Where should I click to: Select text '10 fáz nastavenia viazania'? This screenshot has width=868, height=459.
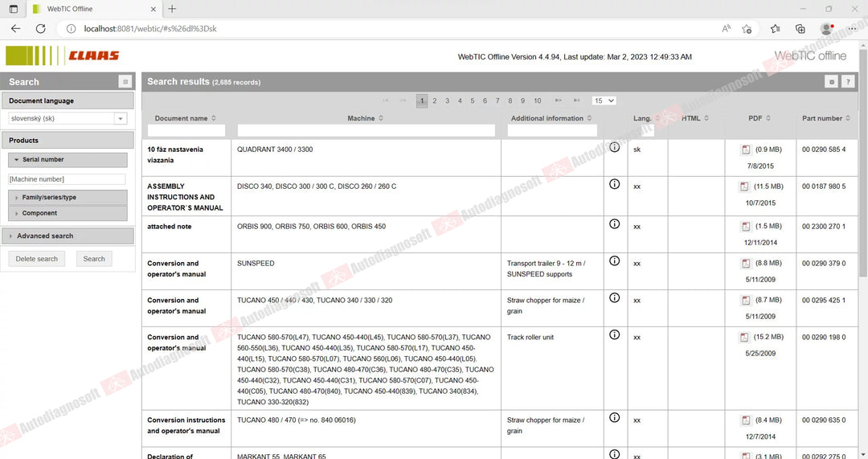pyautogui.click(x=175, y=155)
